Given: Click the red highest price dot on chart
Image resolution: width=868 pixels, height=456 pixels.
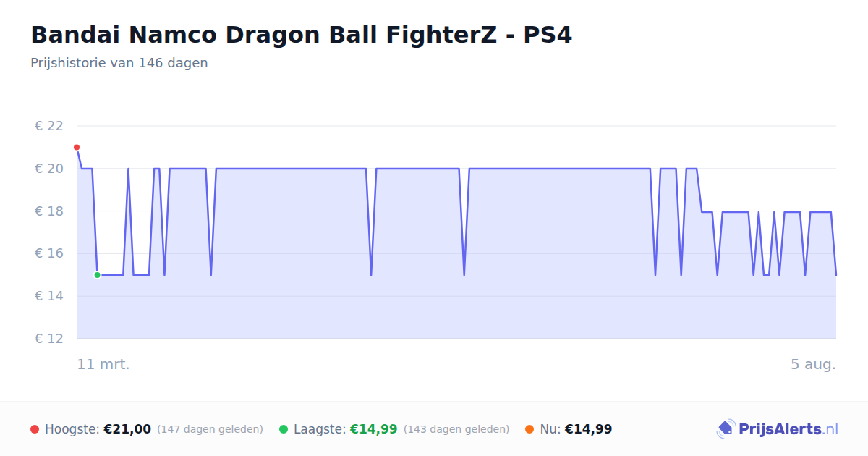Looking at the screenshot, I should point(77,148).
